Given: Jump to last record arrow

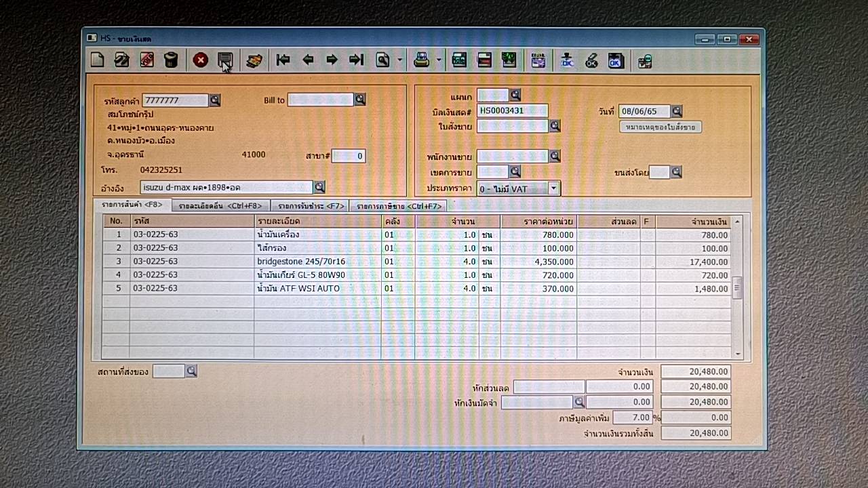Looking at the screenshot, I should click(356, 60).
